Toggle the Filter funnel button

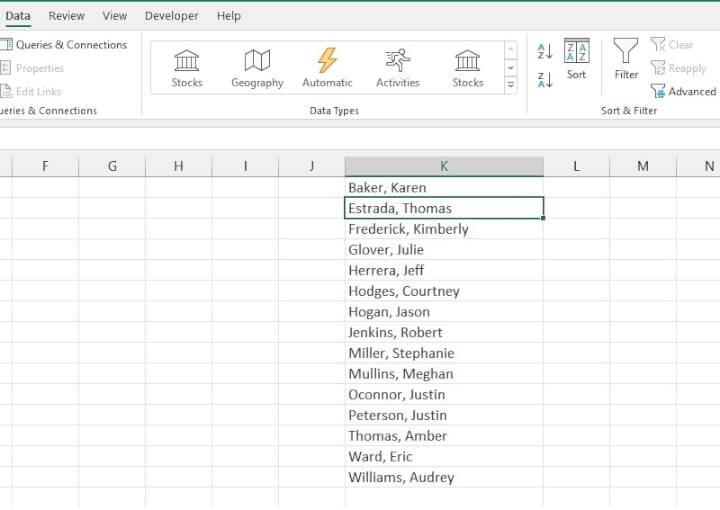click(x=626, y=59)
